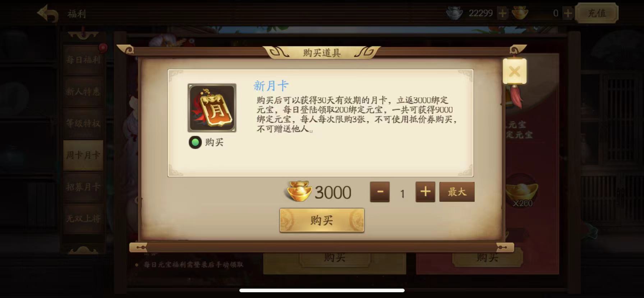The height and width of the screenshot is (298, 644).
Task: Increase the purchase quantity with plus
Action: point(425,192)
